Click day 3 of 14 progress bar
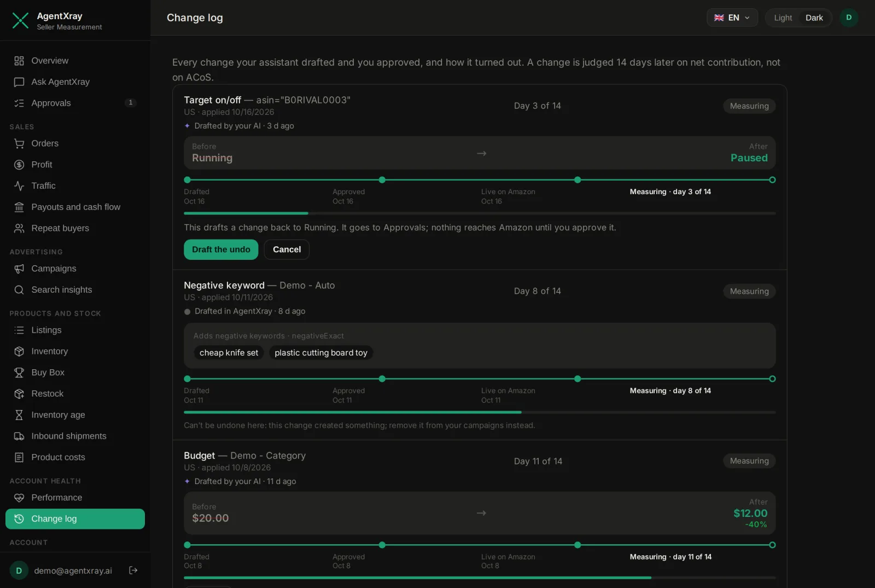This screenshot has width=875, height=588. click(x=480, y=213)
